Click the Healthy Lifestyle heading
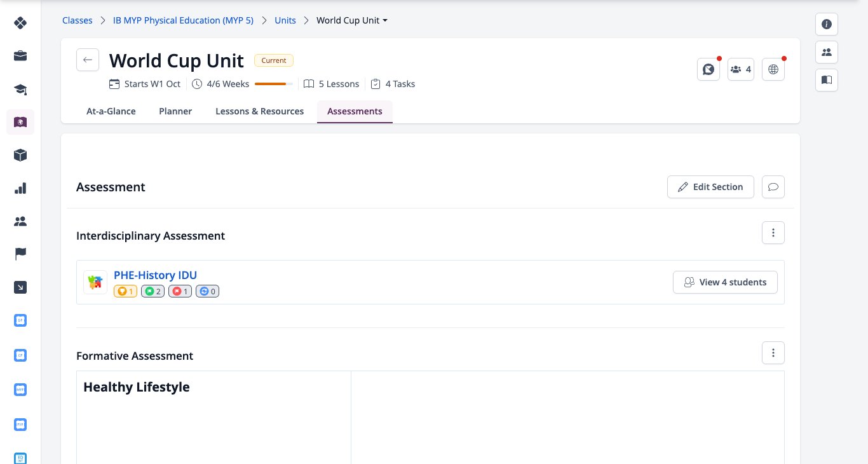Viewport: 868px width, 464px height. pyautogui.click(x=137, y=387)
